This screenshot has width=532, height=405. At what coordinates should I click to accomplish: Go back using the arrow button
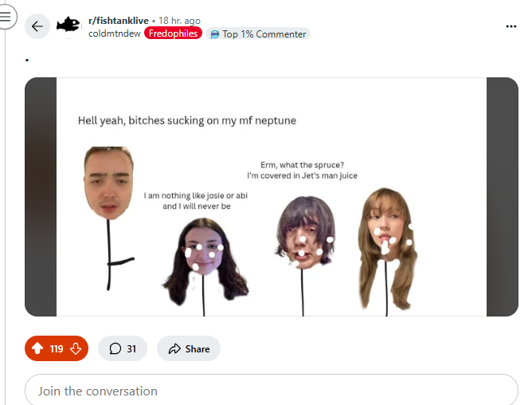click(37, 26)
